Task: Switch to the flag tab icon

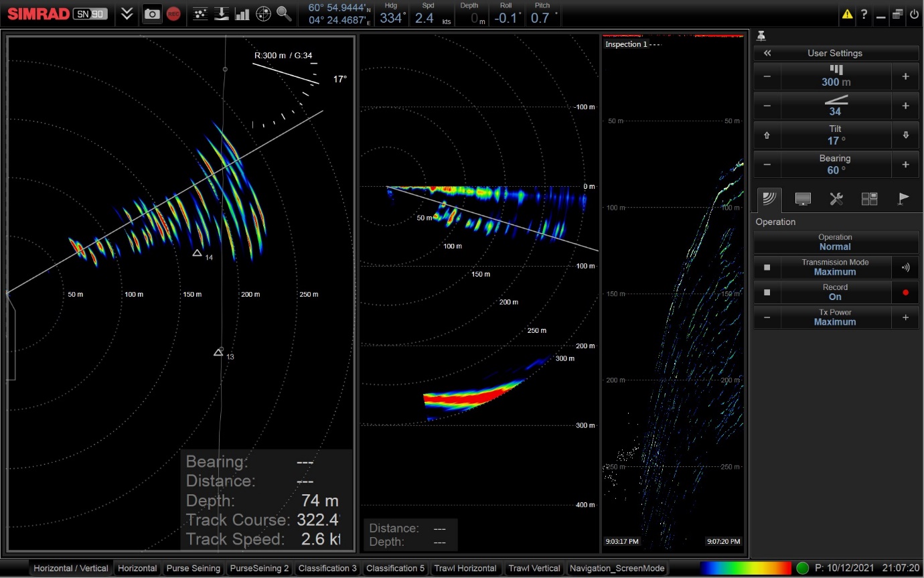Action: click(x=903, y=199)
